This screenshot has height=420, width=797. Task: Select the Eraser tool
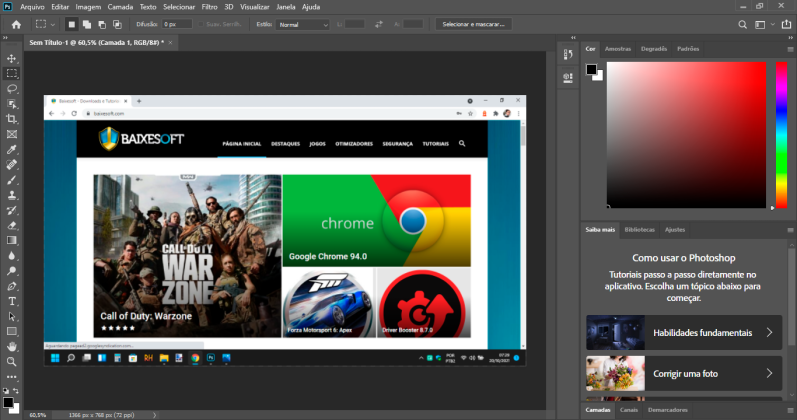click(12, 225)
